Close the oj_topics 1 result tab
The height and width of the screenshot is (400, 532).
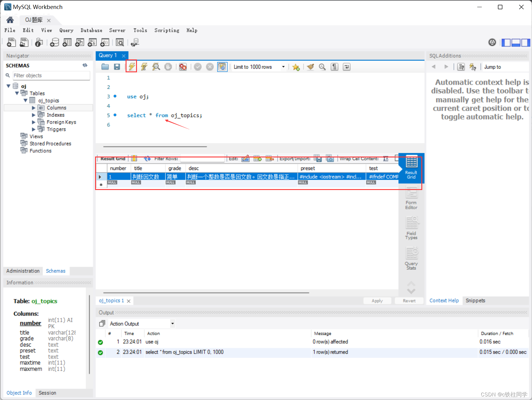129,301
